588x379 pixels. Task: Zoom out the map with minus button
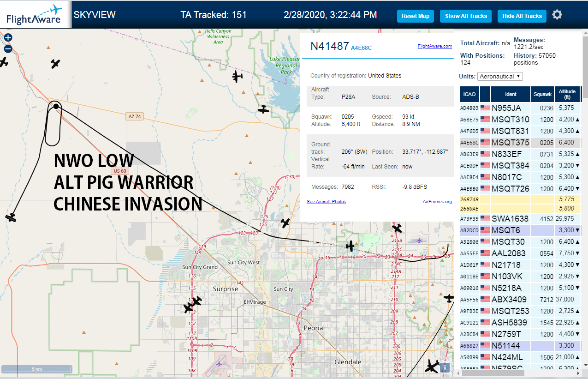(x=8, y=49)
